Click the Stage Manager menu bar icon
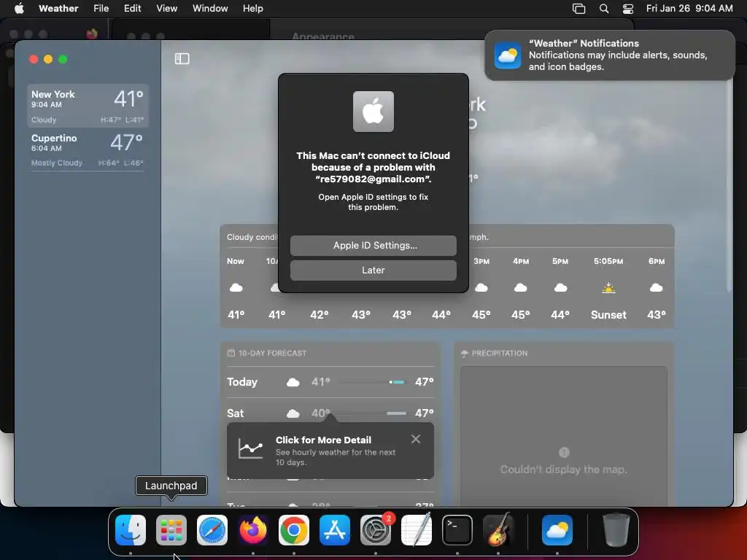Viewport: 747px width, 560px height. coord(578,9)
